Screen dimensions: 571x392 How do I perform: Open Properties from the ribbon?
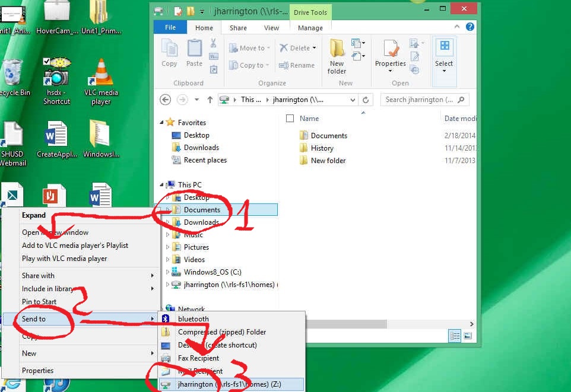(x=390, y=56)
